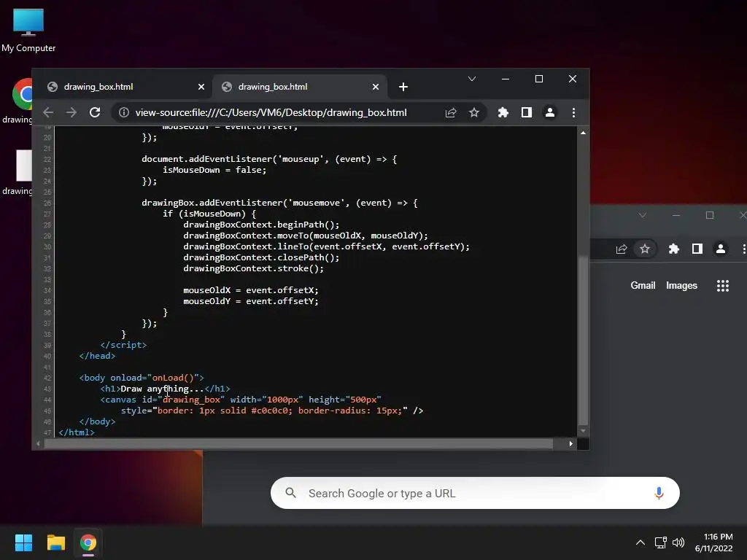Open profile avatar in front window
This screenshot has height=560, width=747.
tap(550, 112)
